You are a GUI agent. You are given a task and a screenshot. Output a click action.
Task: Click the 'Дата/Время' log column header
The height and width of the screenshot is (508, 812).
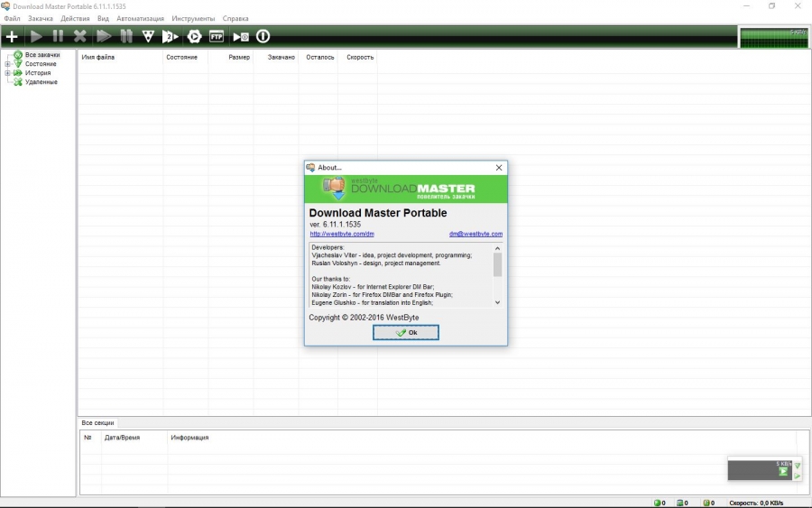click(134, 438)
